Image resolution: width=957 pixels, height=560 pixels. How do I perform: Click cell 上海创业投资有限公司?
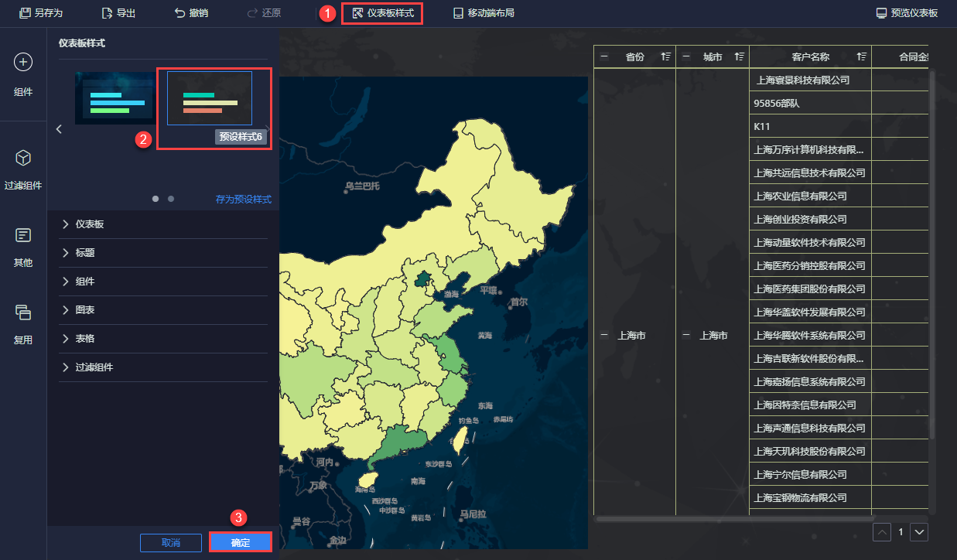810,219
